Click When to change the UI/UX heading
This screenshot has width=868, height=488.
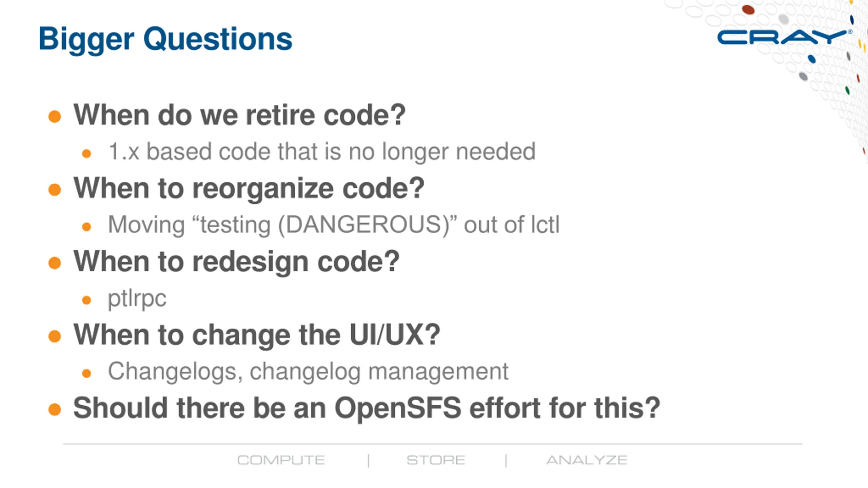(257, 335)
